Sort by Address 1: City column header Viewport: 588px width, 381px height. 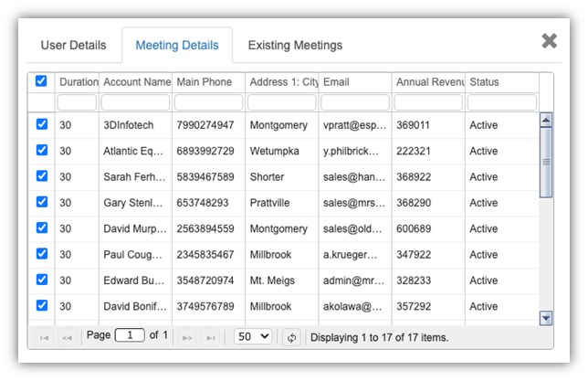click(x=282, y=82)
